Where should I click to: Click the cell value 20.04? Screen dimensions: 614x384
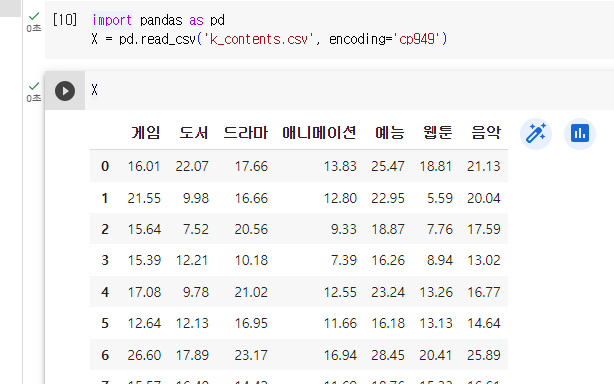tap(484, 198)
